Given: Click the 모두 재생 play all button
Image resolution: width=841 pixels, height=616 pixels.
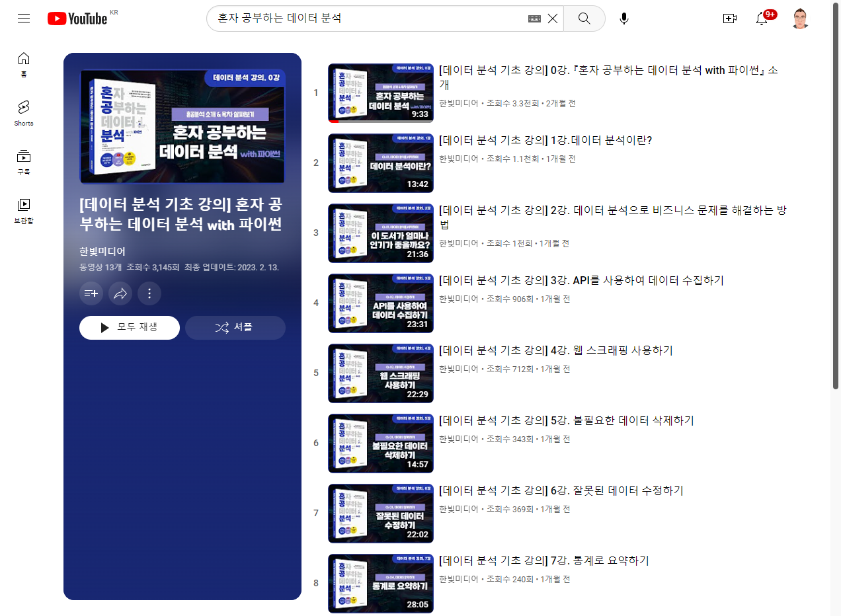Looking at the screenshot, I should [x=130, y=327].
